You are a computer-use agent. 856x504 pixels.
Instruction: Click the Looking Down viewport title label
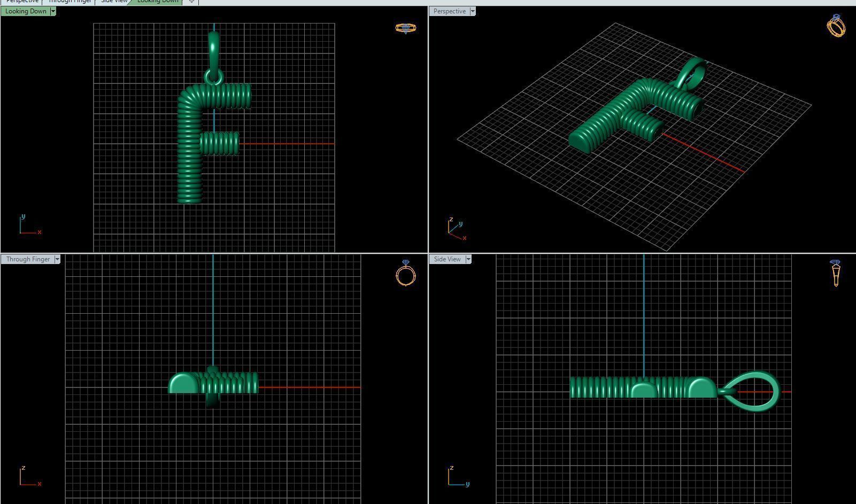pyautogui.click(x=26, y=11)
